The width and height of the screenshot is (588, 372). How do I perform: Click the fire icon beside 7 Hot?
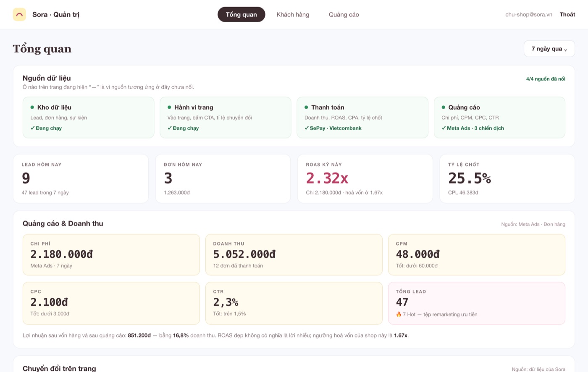point(399,314)
